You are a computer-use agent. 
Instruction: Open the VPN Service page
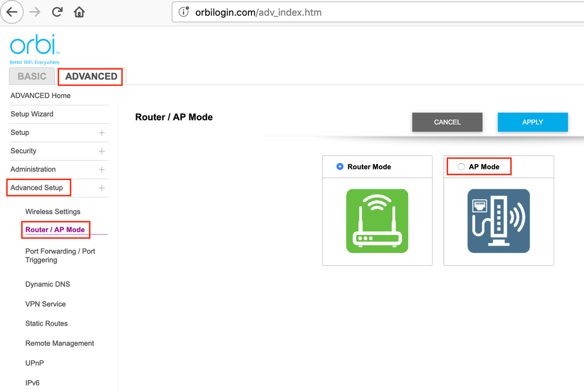pos(46,304)
